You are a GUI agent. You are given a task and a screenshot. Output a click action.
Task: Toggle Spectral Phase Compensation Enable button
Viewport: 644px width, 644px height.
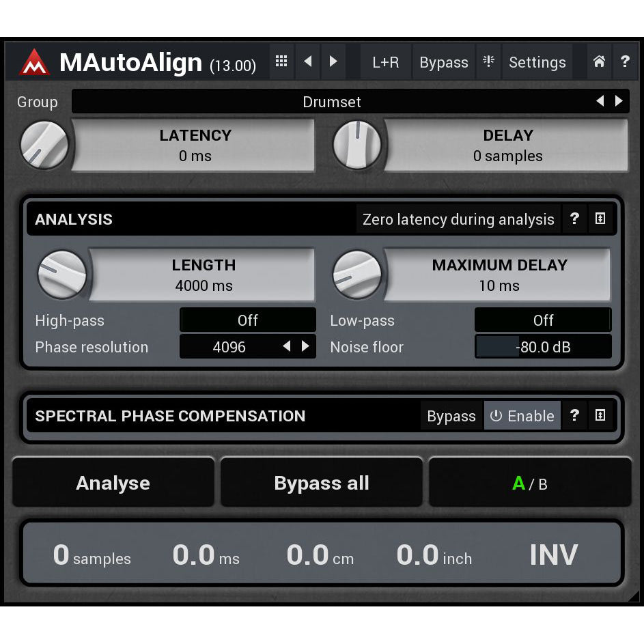522,416
